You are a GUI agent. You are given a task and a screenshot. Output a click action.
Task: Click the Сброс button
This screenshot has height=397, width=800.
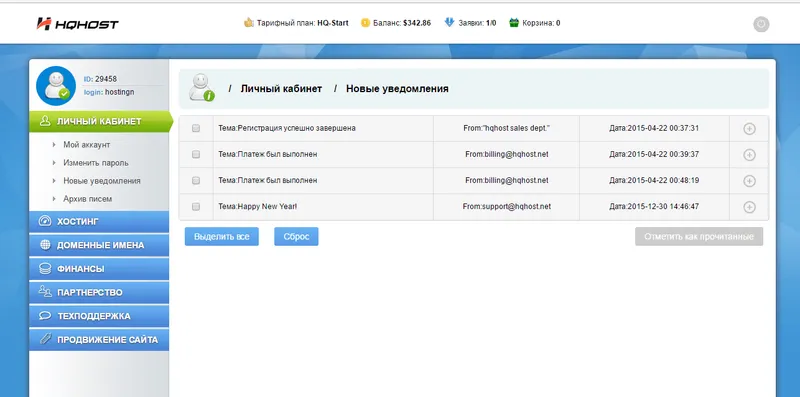(x=296, y=237)
